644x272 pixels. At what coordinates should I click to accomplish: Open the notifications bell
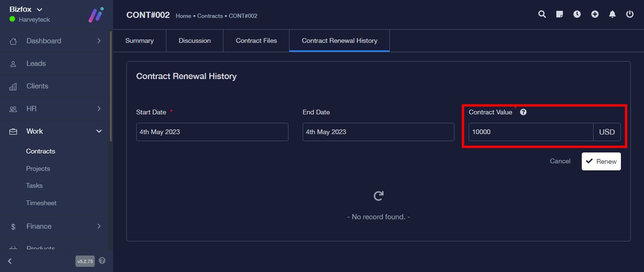pyautogui.click(x=612, y=14)
